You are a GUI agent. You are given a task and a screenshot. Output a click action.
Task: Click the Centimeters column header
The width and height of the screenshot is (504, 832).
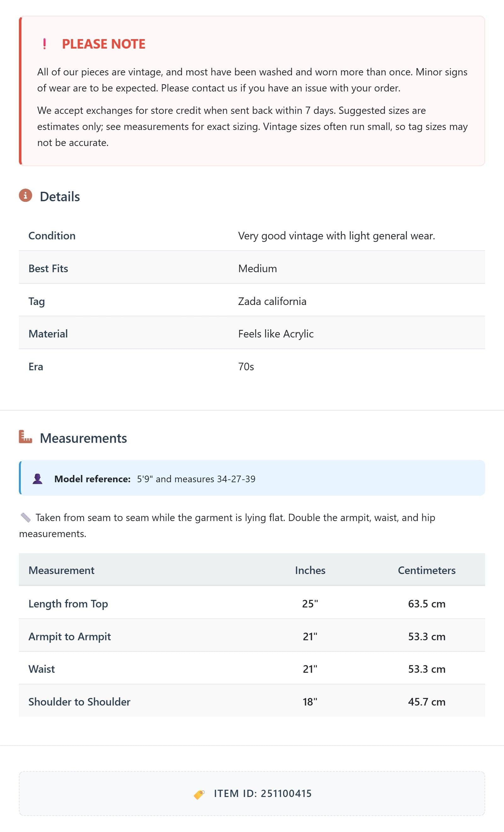click(x=427, y=570)
